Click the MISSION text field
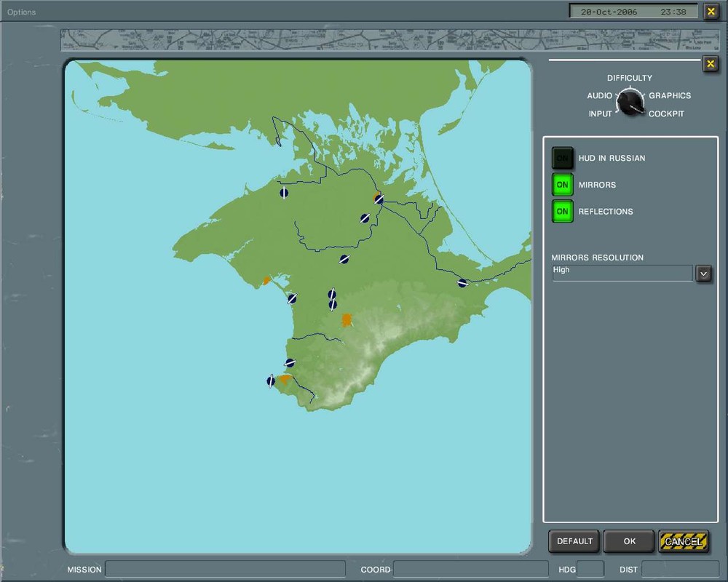This screenshot has height=582, width=728. click(225, 569)
